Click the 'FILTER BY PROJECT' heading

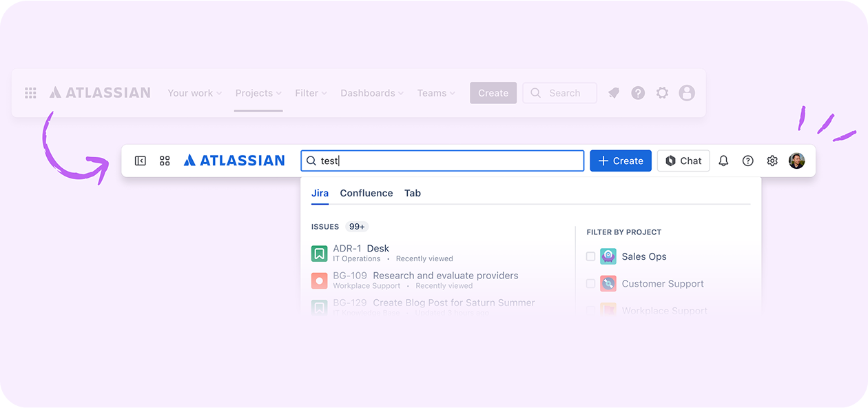click(x=624, y=232)
